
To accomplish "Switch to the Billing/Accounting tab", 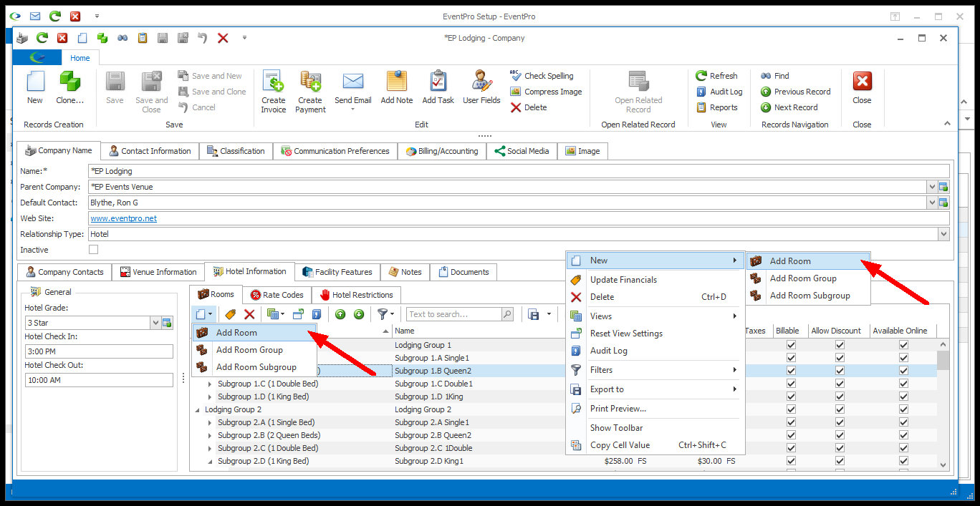I will coord(442,151).
